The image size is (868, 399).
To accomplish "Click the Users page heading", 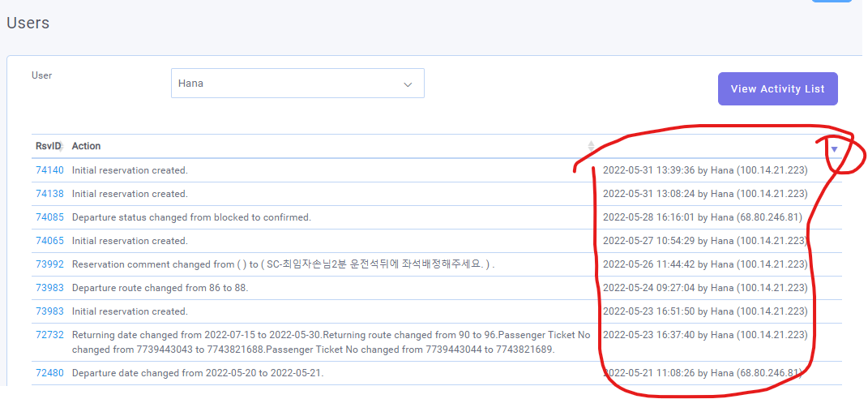I will [28, 23].
